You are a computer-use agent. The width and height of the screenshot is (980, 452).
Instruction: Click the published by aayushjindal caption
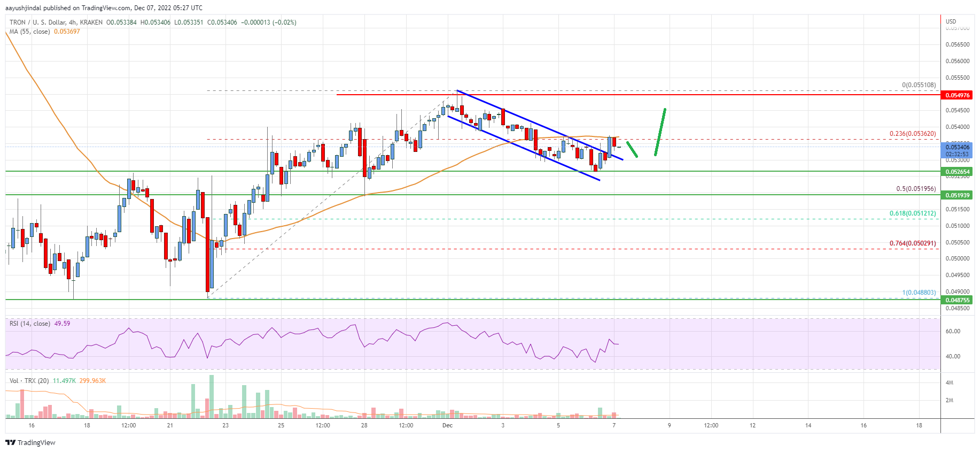click(x=104, y=8)
